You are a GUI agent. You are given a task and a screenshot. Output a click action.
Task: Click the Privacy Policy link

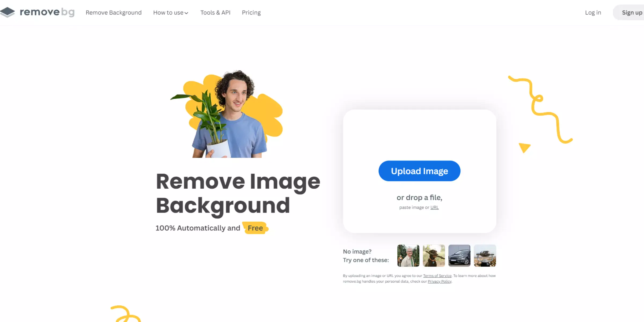440,281
